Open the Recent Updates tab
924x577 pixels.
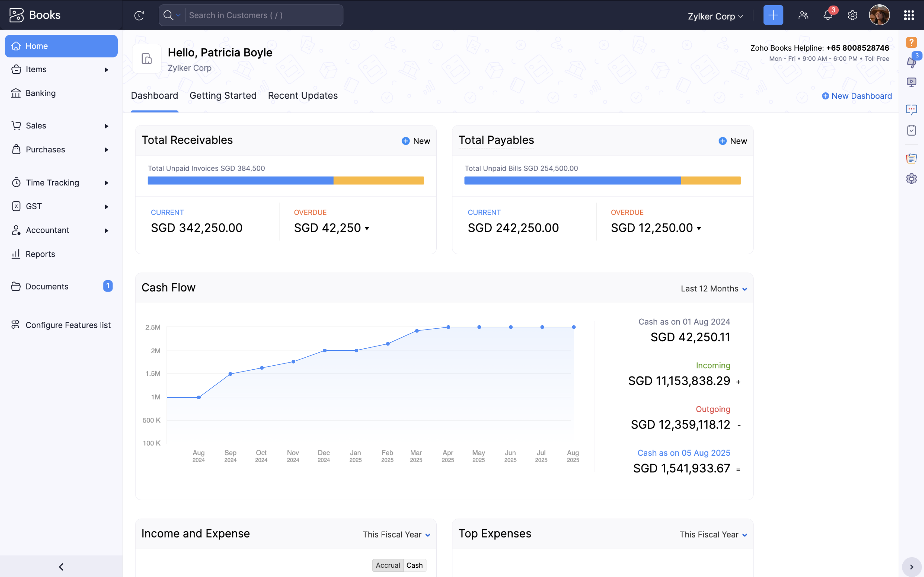tap(302, 95)
